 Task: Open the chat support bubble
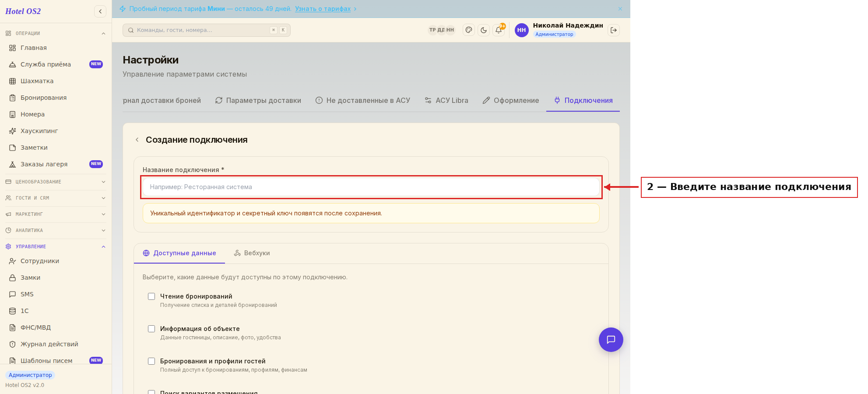coord(611,340)
